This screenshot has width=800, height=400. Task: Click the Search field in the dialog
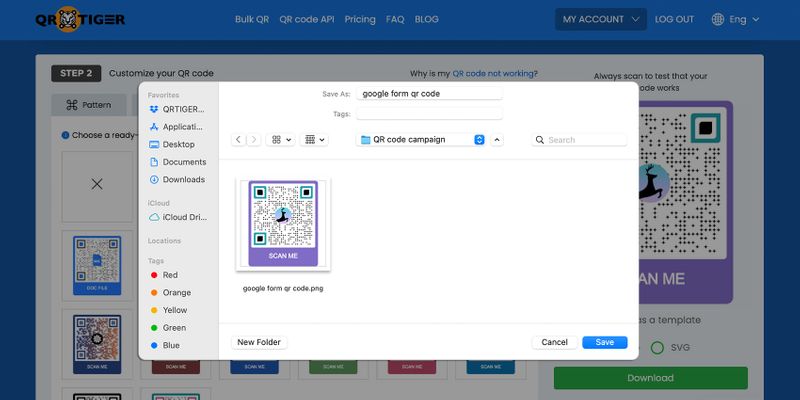click(x=579, y=140)
